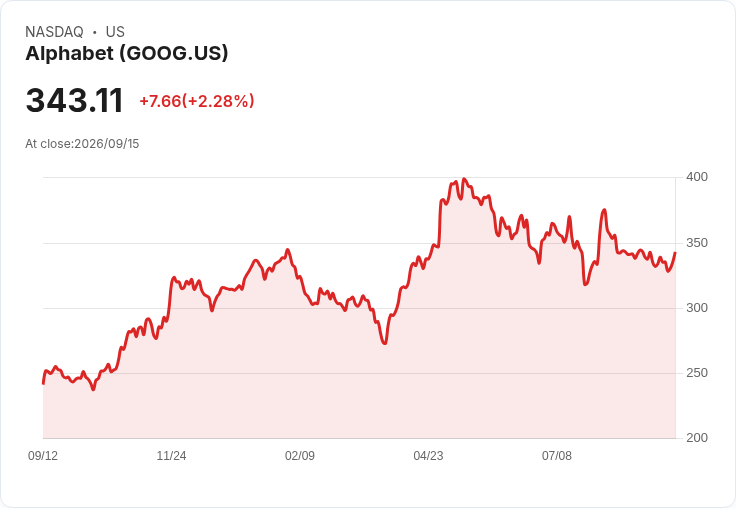Click the US market label
The height and width of the screenshot is (508, 736).
pos(115,32)
